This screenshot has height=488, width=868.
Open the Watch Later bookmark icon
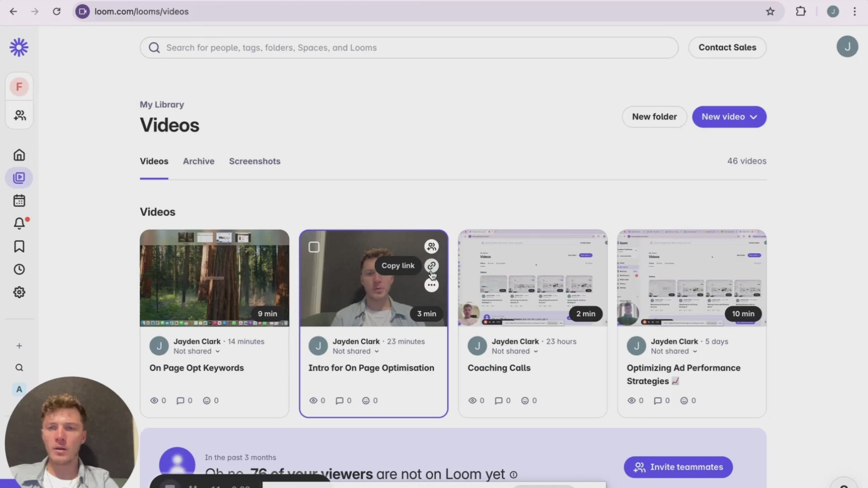(19, 246)
